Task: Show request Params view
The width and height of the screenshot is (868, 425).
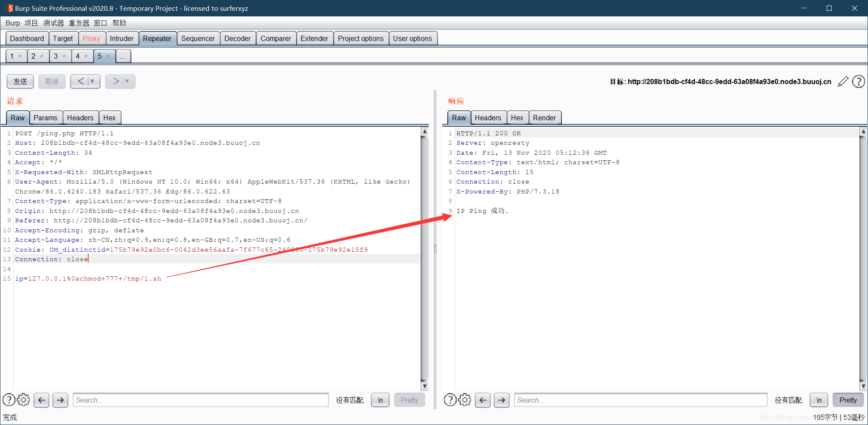Action: [x=45, y=118]
